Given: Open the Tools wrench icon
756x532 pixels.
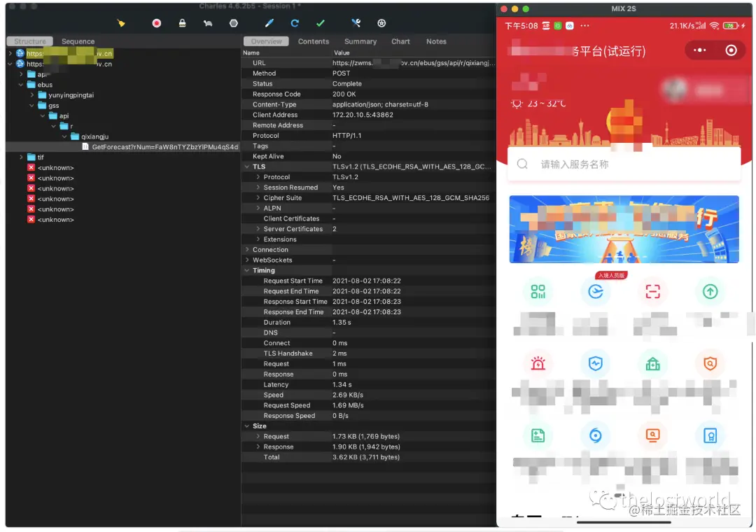Looking at the screenshot, I should pos(356,23).
